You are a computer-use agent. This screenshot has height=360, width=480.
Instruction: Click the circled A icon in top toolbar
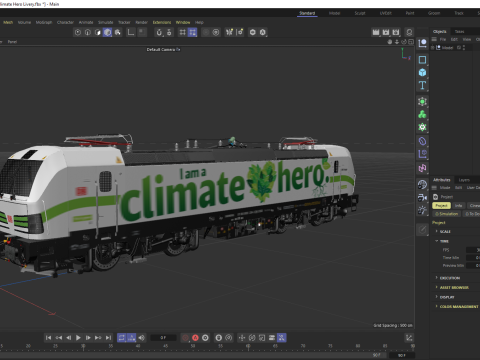[263, 32]
